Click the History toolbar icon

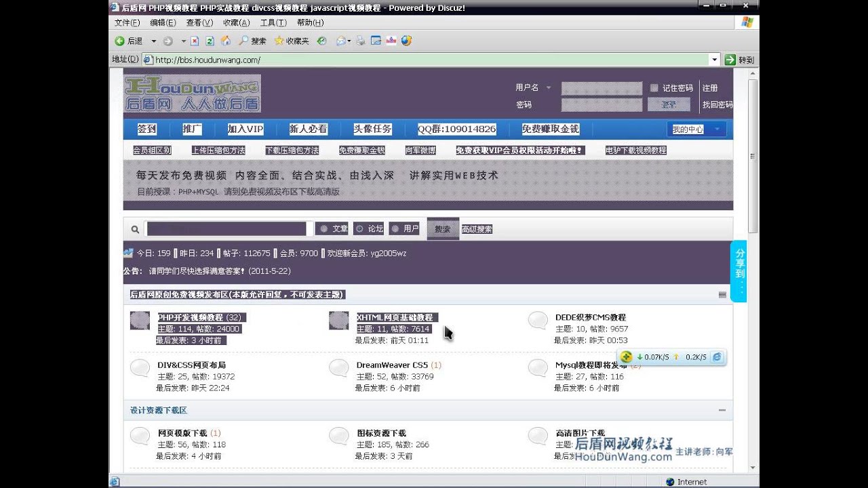click(322, 41)
